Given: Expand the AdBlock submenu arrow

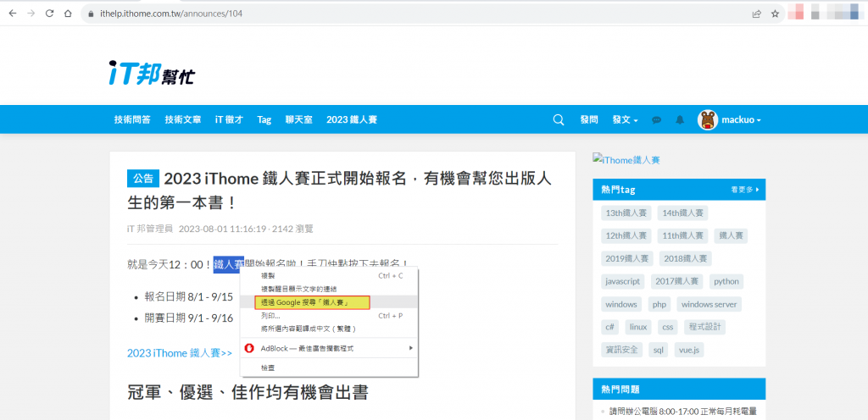Looking at the screenshot, I should pos(411,348).
